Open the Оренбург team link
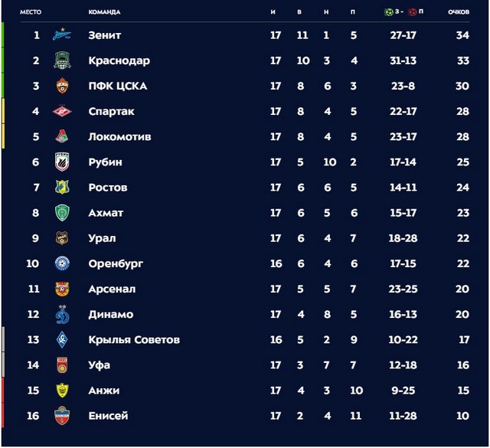Image resolution: width=490 pixels, height=448 pixels. (116, 263)
